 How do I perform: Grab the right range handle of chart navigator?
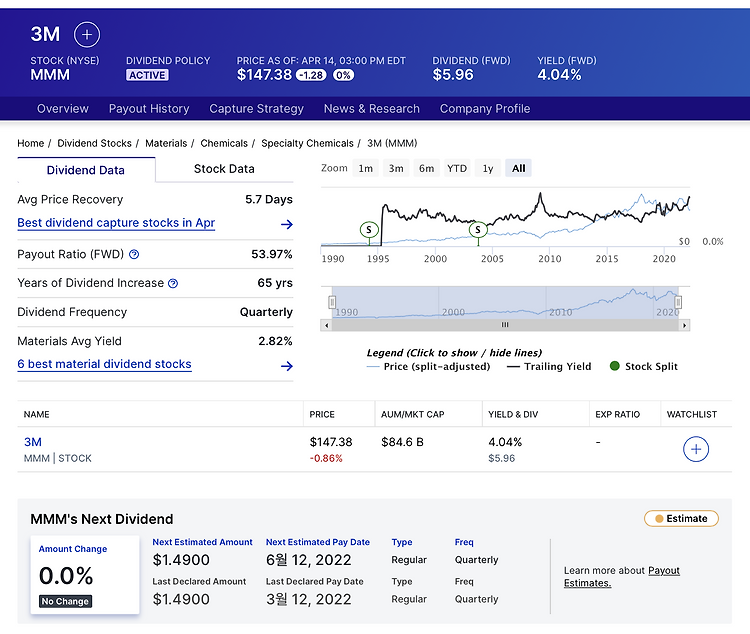(x=678, y=302)
